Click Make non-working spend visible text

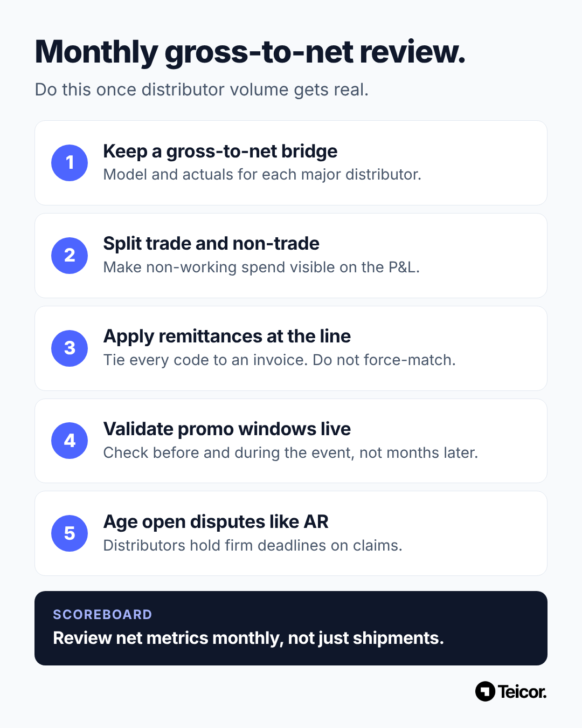261,267
